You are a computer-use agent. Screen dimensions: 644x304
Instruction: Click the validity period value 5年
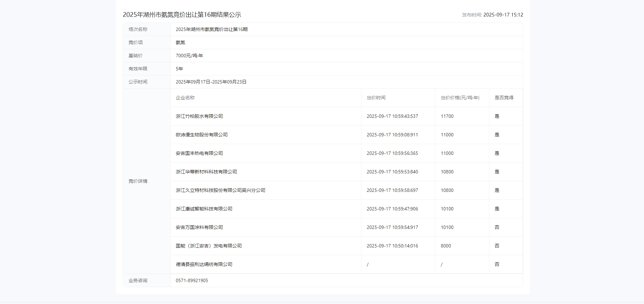click(x=179, y=69)
